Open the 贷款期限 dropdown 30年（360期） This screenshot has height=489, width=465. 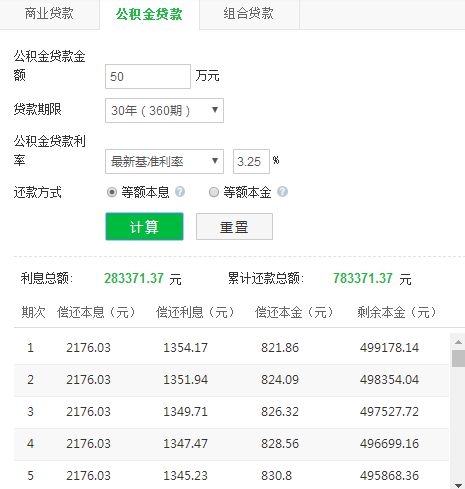pyautogui.click(x=164, y=110)
